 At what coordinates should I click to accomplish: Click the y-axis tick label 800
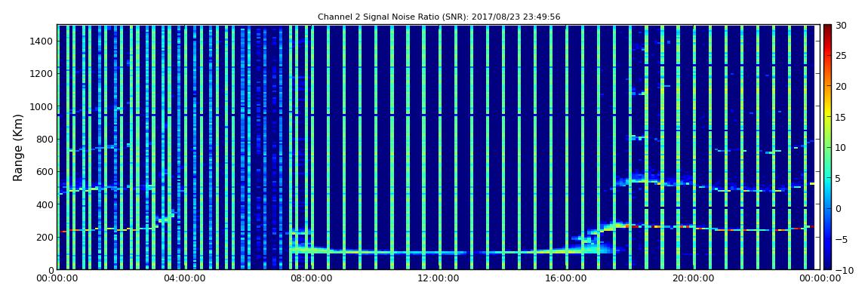[45, 139]
